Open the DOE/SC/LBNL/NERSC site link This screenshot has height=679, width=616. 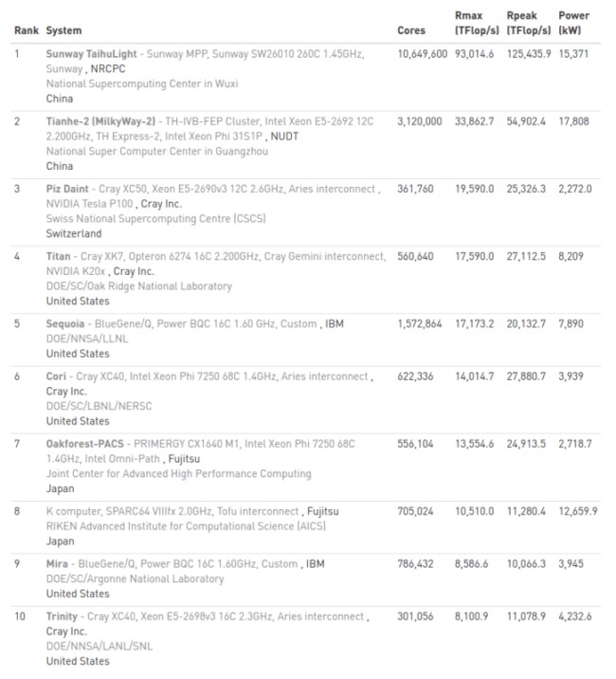coord(100,406)
